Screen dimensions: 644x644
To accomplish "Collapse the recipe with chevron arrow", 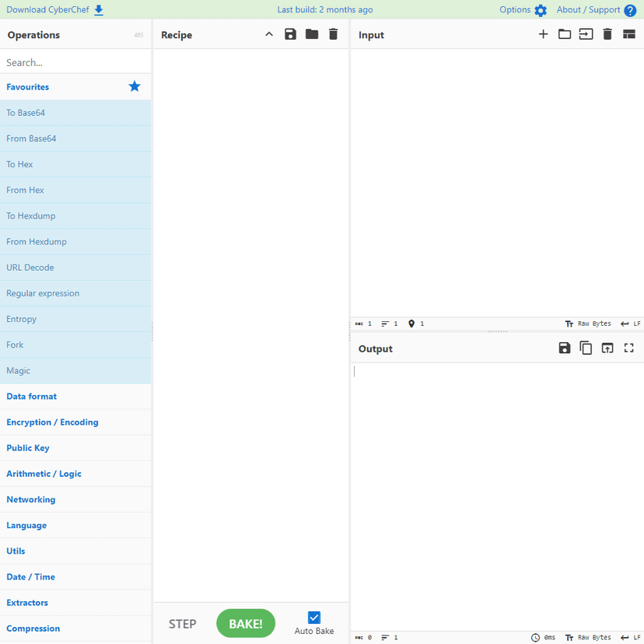I will click(269, 34).
